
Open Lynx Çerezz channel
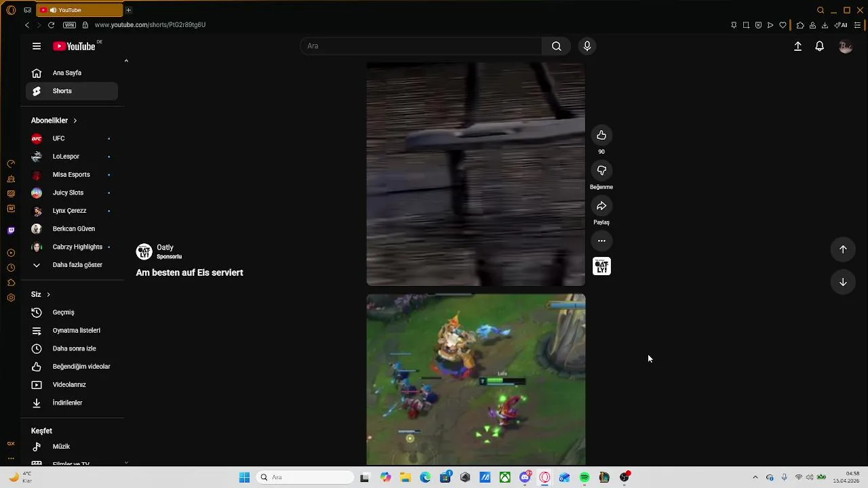click(72, 211)
